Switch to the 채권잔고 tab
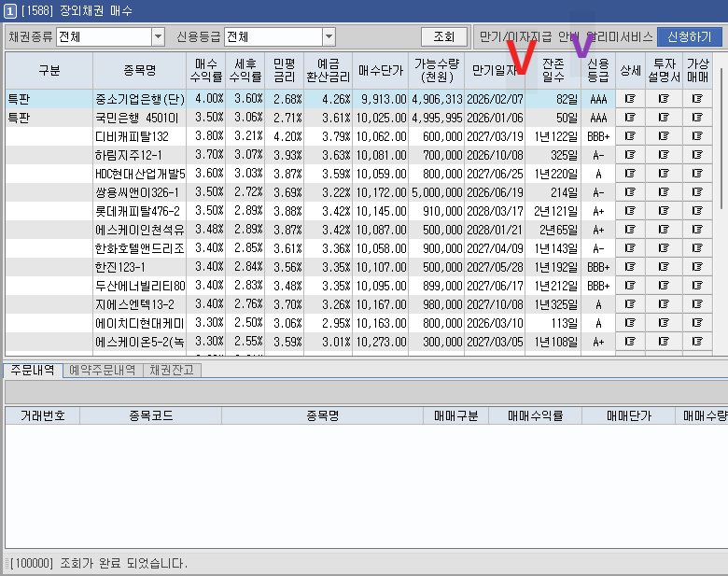The width and height of the screenshot is (728, 576). (x=172, y=371)
